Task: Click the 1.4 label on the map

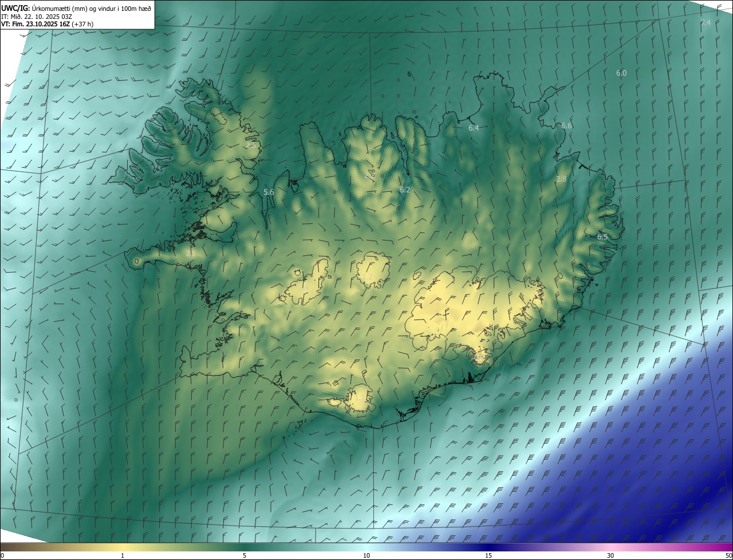Action: click(x=304, y=288)
